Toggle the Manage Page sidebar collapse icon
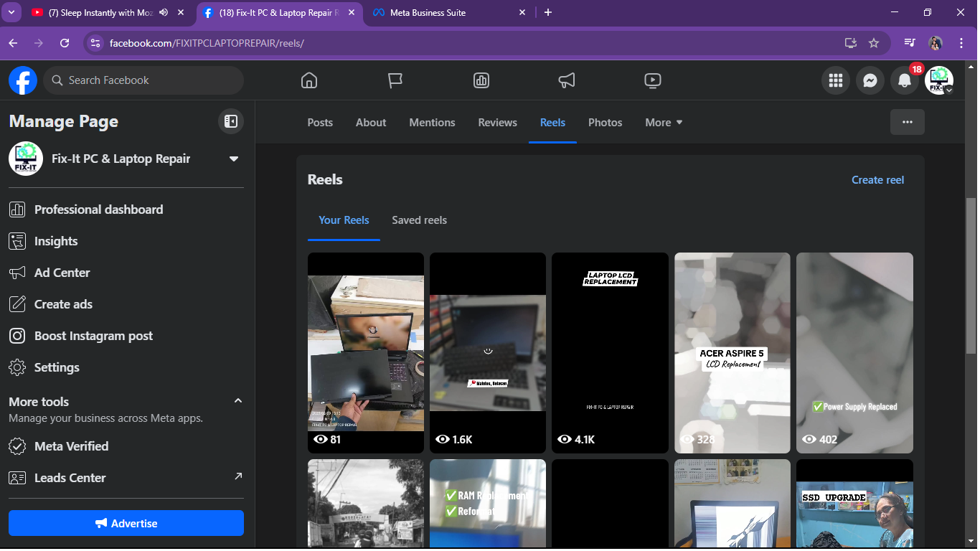Screen dimensions: 980x551 [x=230, y=121]
